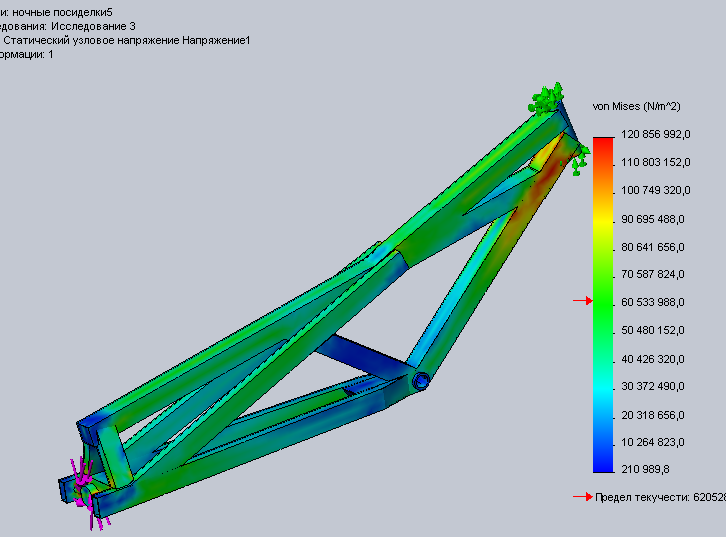
Task: Click the von Mises color legend bar
Action: coord(603,305)
